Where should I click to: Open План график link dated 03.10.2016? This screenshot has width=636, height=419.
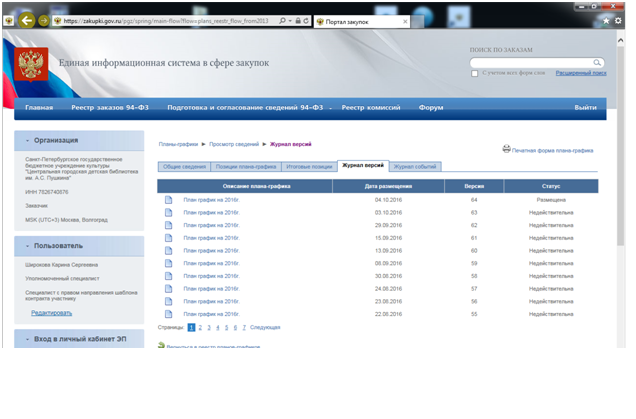click(211, 213)
